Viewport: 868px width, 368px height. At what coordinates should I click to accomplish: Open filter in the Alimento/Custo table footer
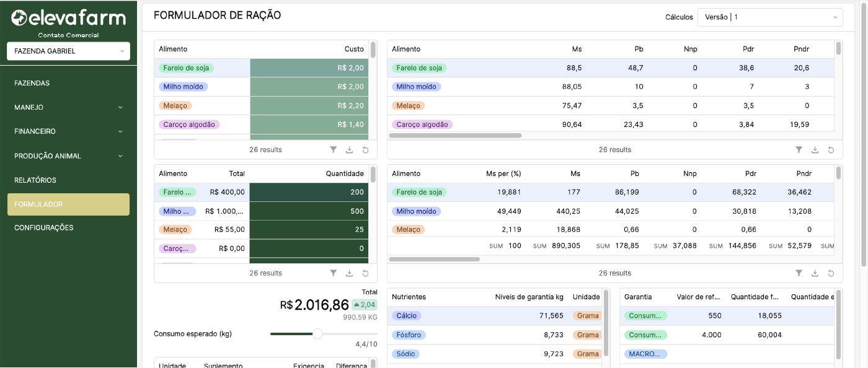[334, 150]
